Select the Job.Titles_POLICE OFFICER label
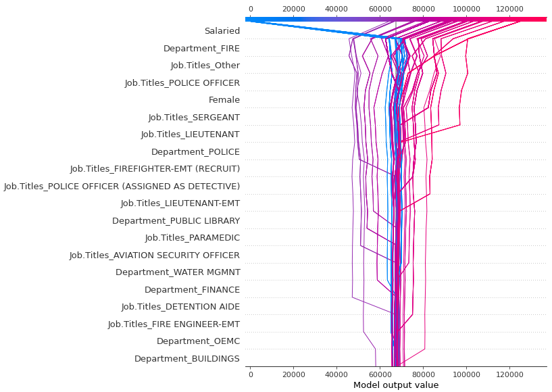Viewport: 552px width, 392px height. pos(182,83)
